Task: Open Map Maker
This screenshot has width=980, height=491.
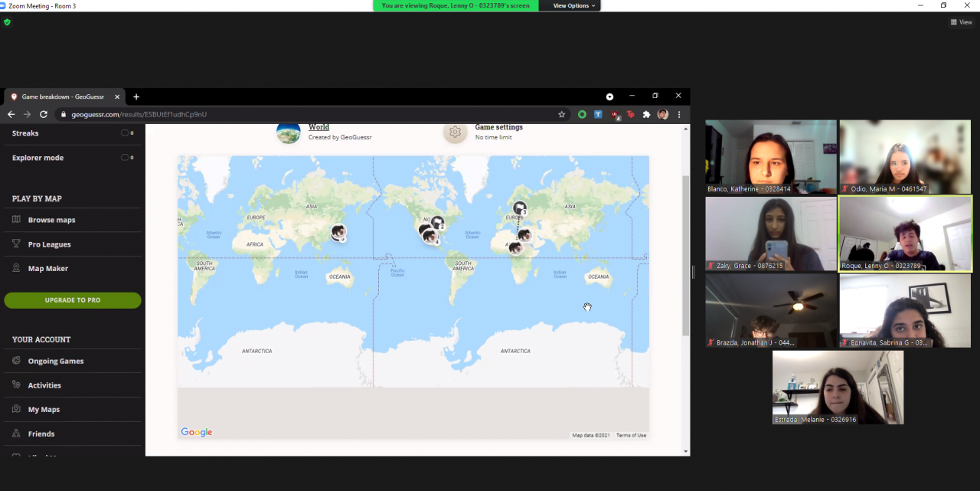Action: (47, 269)
